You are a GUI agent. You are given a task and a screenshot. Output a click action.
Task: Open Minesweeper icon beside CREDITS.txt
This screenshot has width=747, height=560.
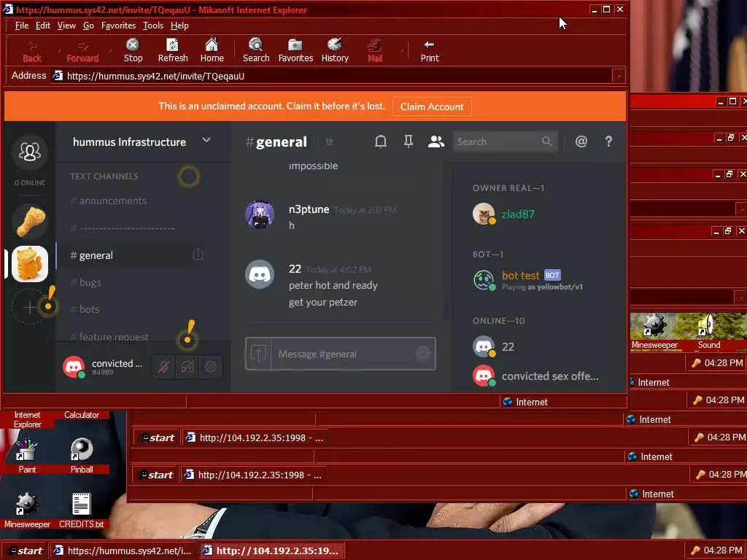pos(27,510)
